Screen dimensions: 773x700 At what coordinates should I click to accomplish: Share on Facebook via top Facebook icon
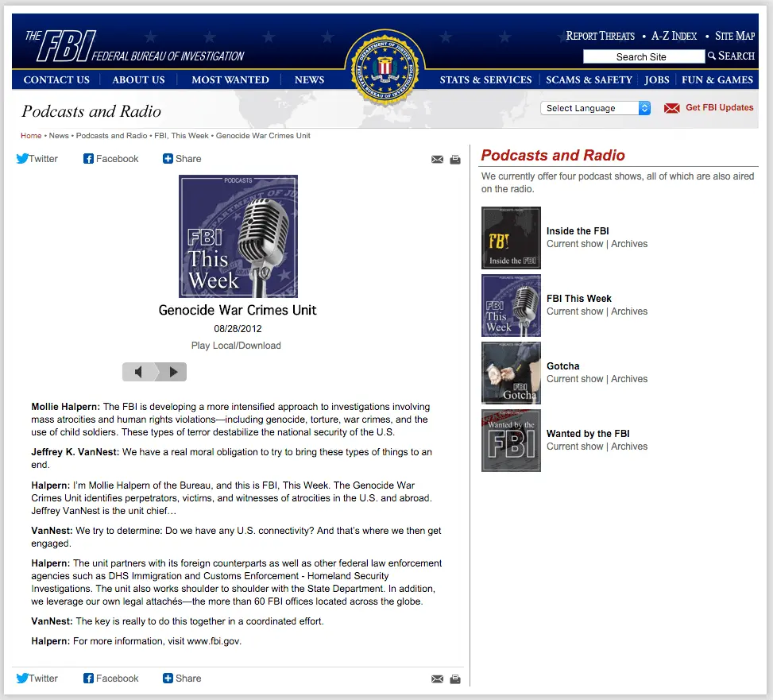click(x=88, y=159)
